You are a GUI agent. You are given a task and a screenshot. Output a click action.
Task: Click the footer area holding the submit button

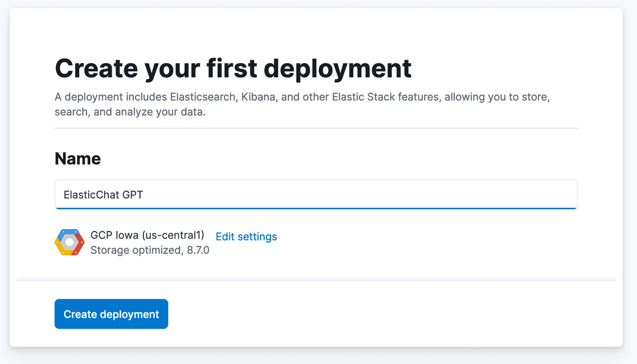318,314
